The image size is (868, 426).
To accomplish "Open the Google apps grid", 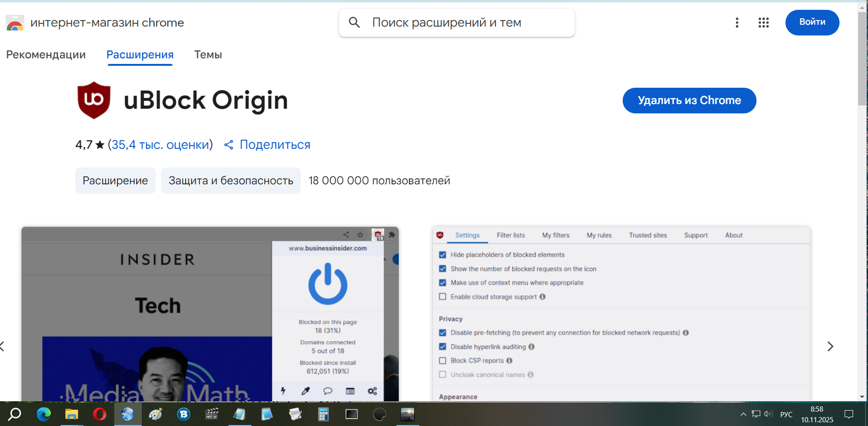I will (764, 22).
